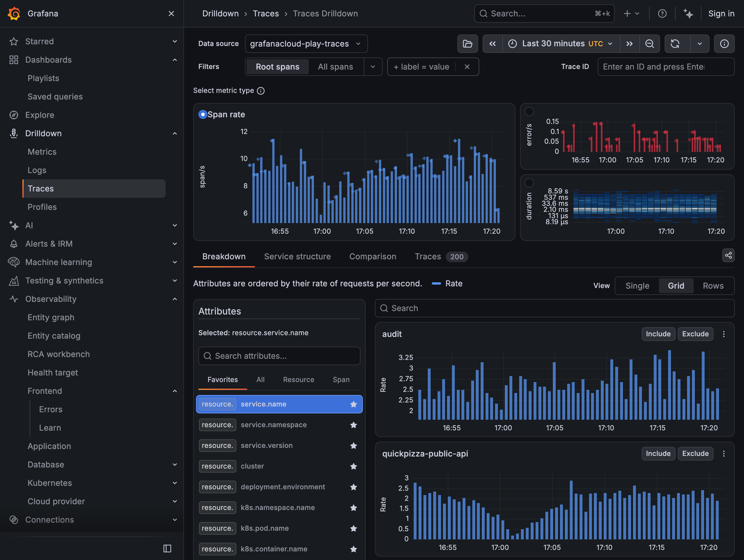This screenshot has width=744, height=560.
Task: Unstar the service.version attribute
Action: point(354,446)
